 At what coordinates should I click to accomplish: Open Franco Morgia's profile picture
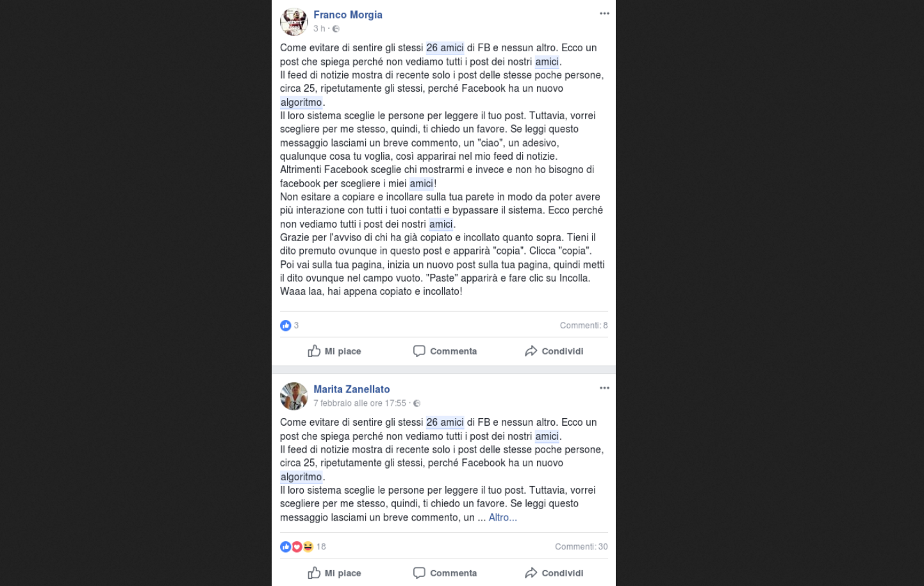294,22
